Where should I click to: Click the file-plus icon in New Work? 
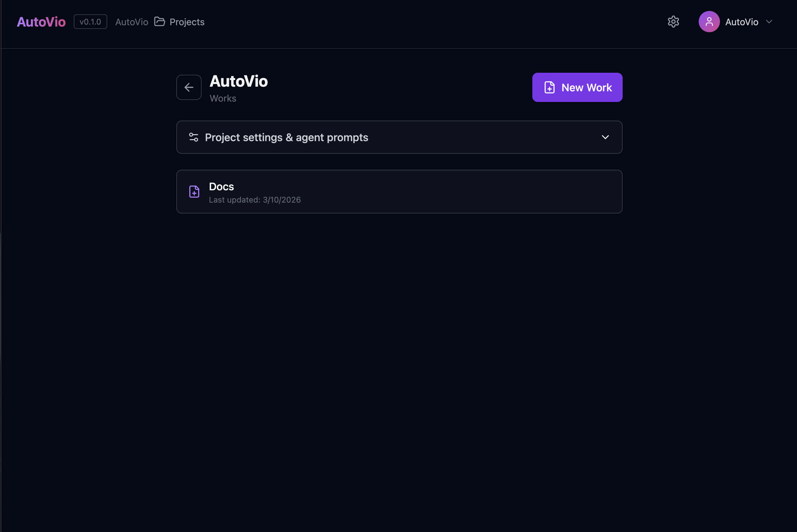(x=549, y=88)
